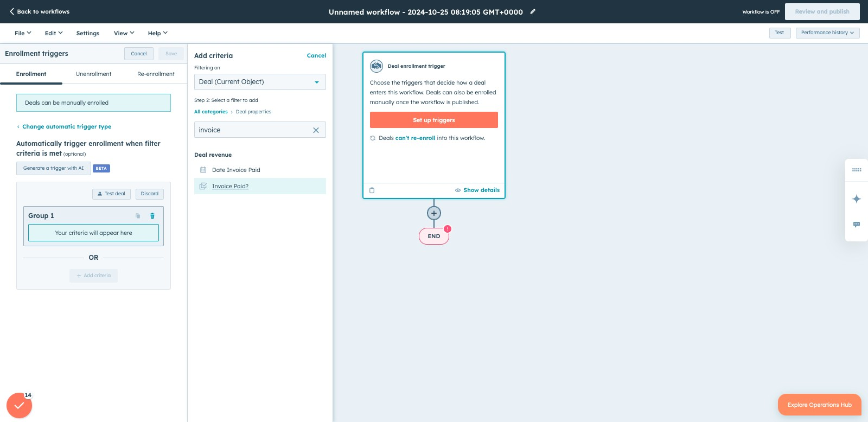The image size is (868, 422).
Task: Click the Deals can be manually enrolled banner
Action: (93, 103)
